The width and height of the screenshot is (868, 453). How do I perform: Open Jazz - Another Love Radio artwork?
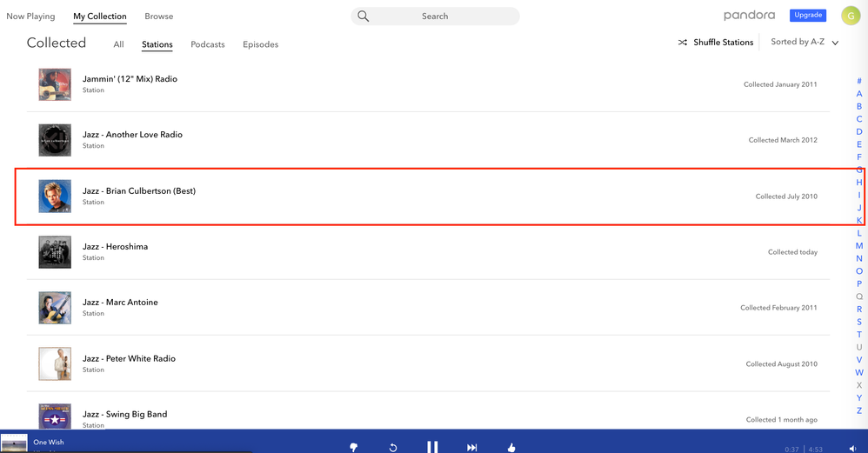[x=55, y=140]
